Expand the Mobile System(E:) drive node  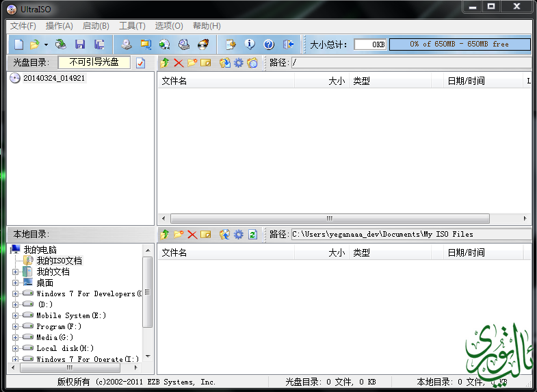click(15, 315)
